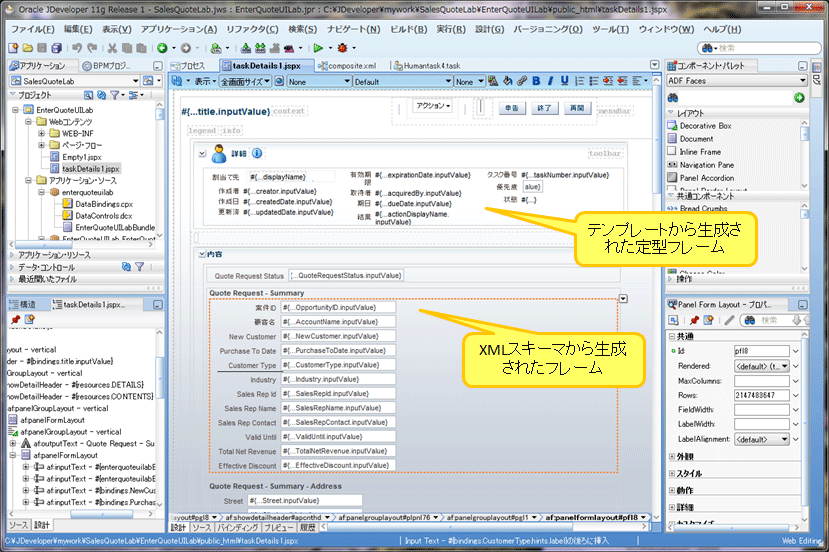Click the Rebuild project icon
Viewport: 829px width, 552px height.
click(x=260, y=48)
